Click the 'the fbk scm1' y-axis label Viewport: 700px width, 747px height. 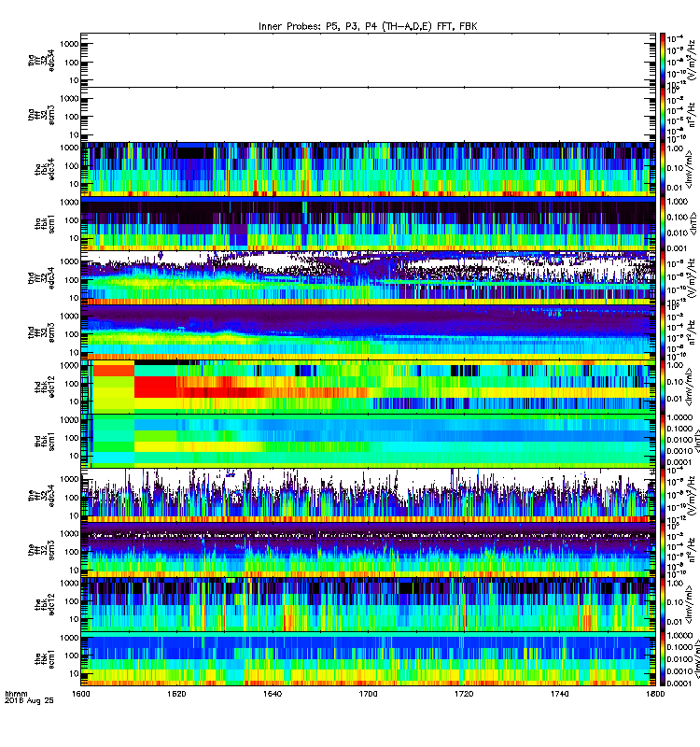coord(45,659)
